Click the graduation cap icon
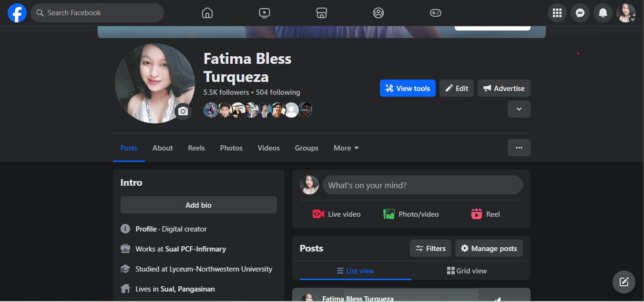This screenshot has height=302, width=644. tap(125, 269)
